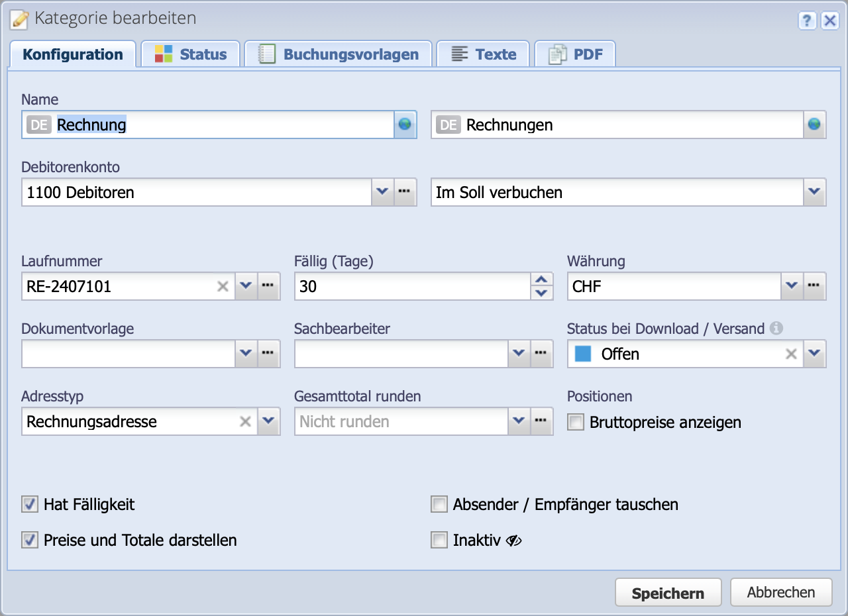Clear the Rechnungsadresse value with the X icon
Screen dimensions: 848x616
point(245,421)
